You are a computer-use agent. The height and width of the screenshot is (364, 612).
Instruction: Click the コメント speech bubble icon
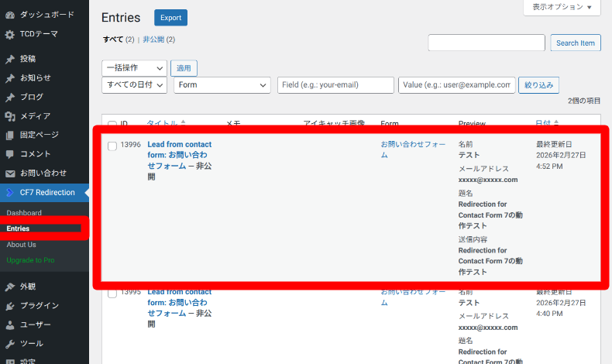[x=10, y=154]
